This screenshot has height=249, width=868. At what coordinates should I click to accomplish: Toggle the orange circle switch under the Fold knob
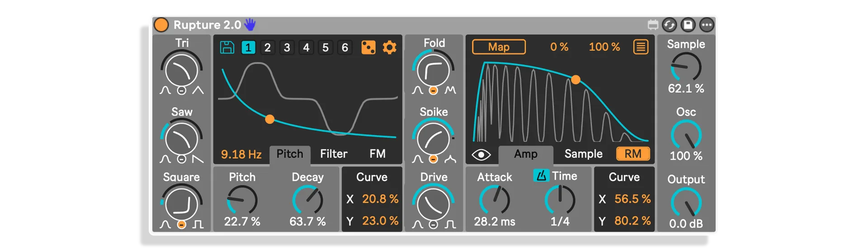point(433,91)
